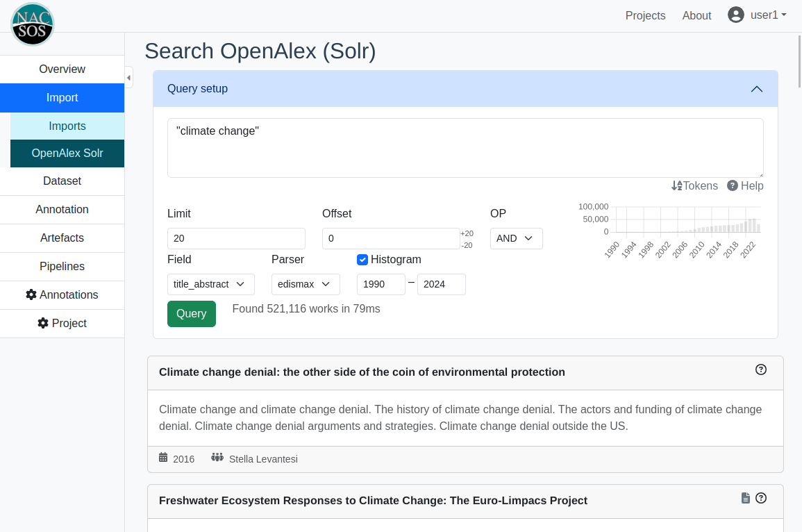Open the OP AND dropdown

click(x=516, y=238)
